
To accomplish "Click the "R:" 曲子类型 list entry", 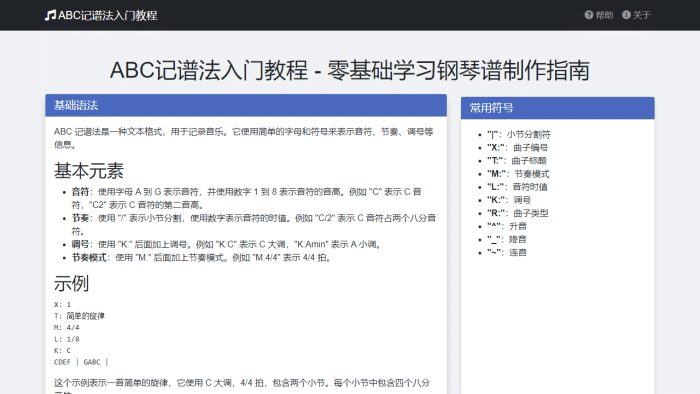I will [x=518, y=213].
